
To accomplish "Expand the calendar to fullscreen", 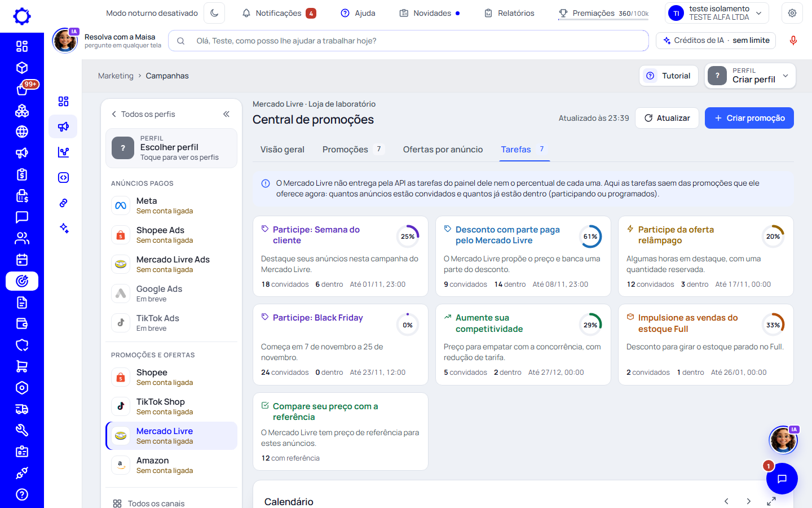I will (771, 501).
